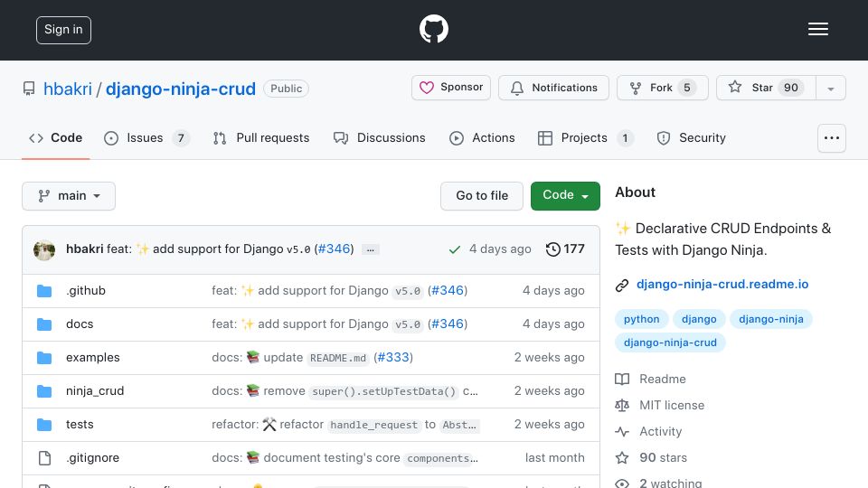This screenshot has height=488, width=868.
Task: Open the main branch selector dropdown
Action: (69, 196)
